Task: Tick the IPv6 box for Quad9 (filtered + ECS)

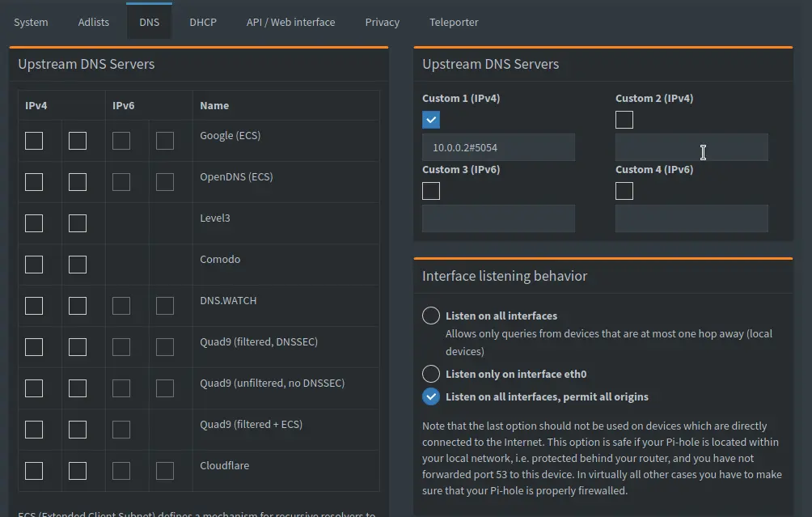Action: pos(121,430)
